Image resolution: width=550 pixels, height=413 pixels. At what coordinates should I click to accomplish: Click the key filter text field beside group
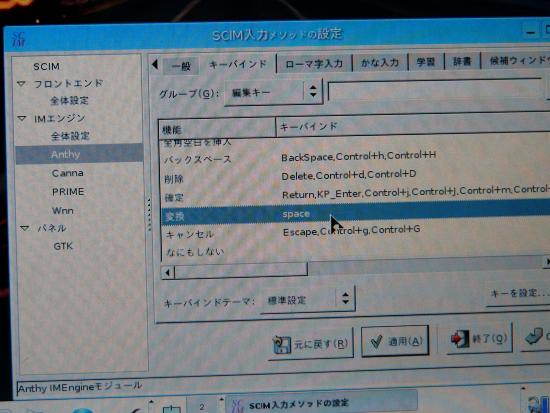coord(435,91)
